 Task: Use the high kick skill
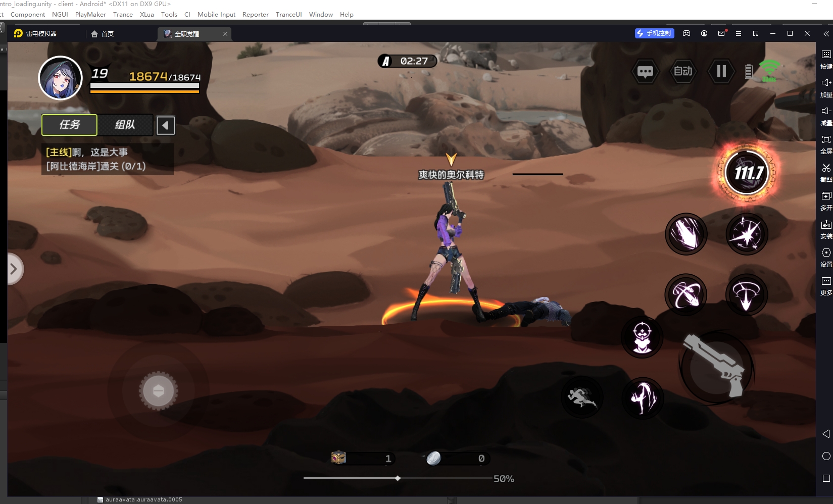642,397
